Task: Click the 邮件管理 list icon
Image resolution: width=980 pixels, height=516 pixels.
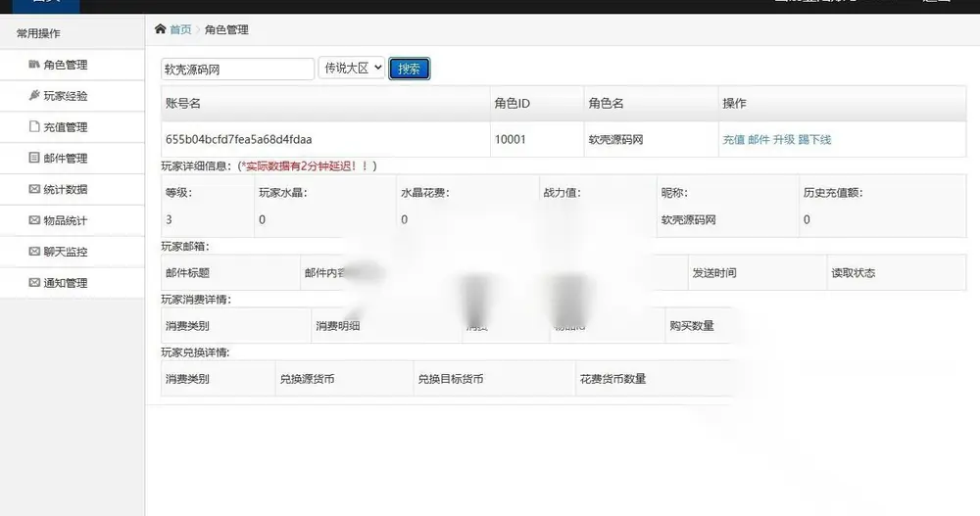Action: point(34,158)
